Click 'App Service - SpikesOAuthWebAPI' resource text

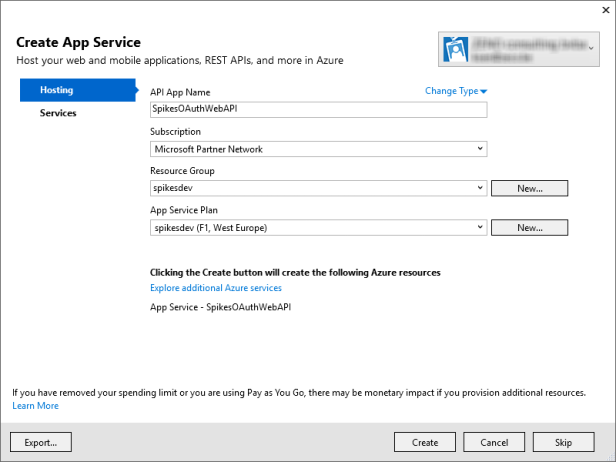click(220, 307)
